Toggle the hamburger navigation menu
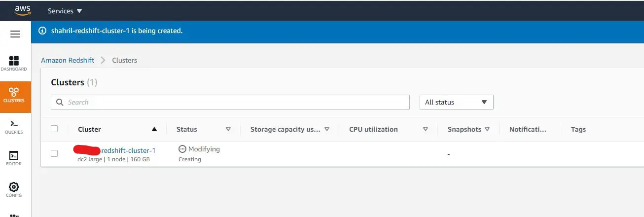 (15, 34)
